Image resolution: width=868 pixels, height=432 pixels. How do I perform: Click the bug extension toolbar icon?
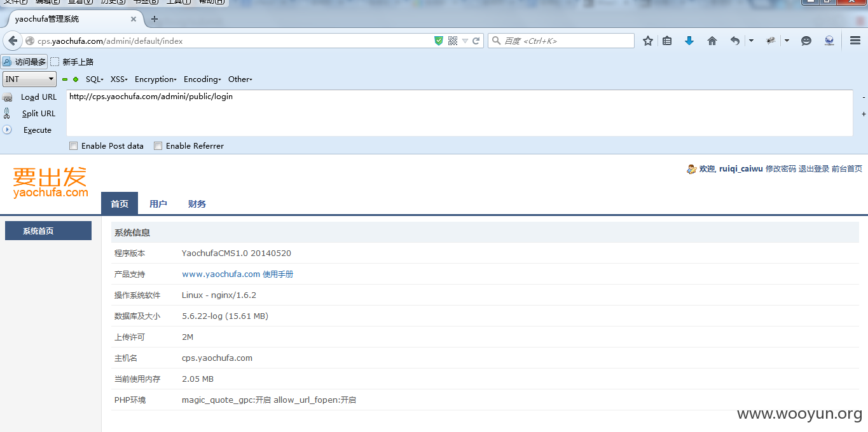[771, 41]
